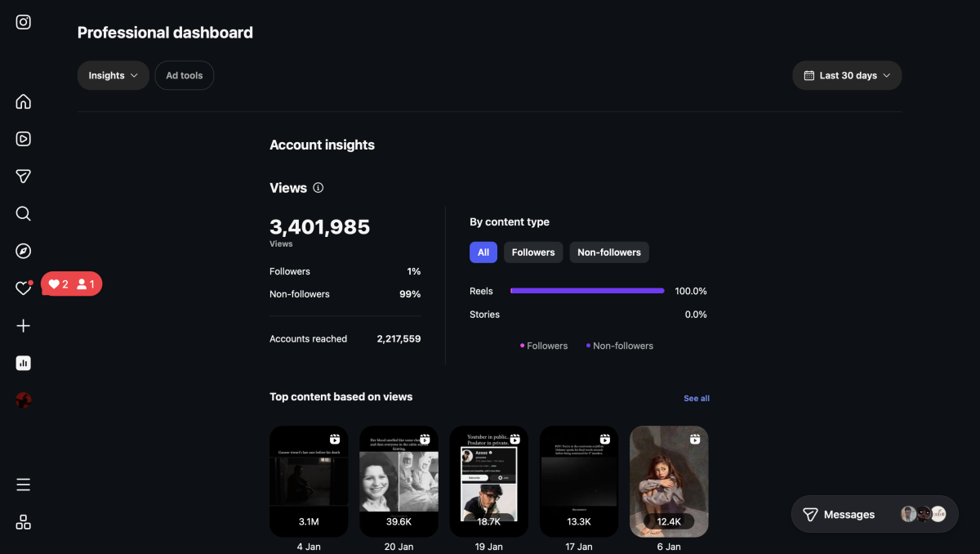Expand the Insights dropdown
This screenshot has width=980, height=554.
114,75
